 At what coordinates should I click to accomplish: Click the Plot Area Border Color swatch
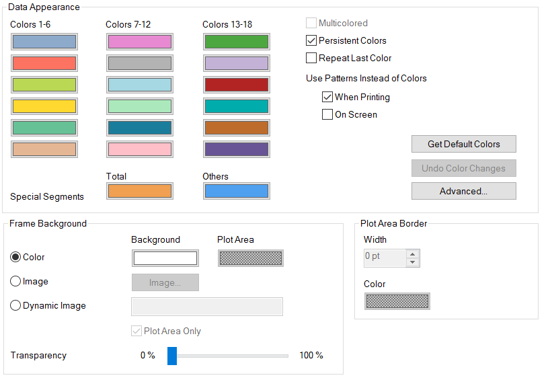(x=397, y=301)
